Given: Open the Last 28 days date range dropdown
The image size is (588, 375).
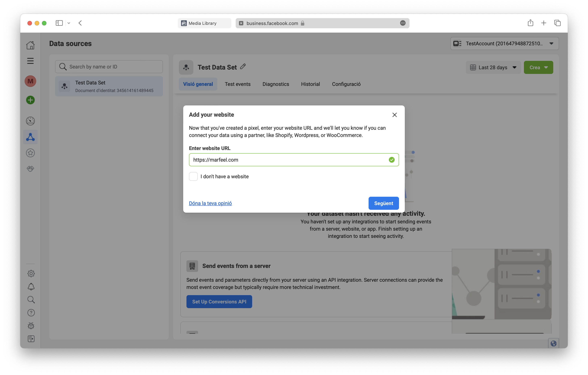Looking at the screenshot, I should (x=493, y=67).
